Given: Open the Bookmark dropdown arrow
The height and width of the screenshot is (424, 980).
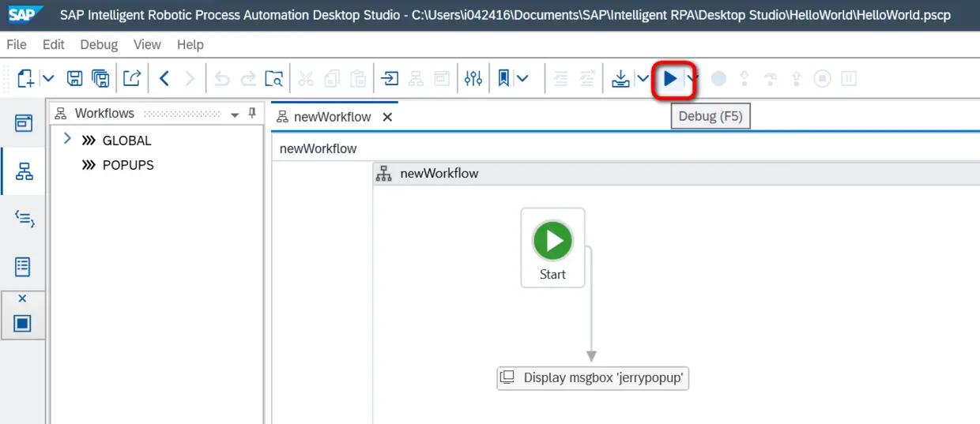Looking at the screenshot, I should click(x=522, y=78).
